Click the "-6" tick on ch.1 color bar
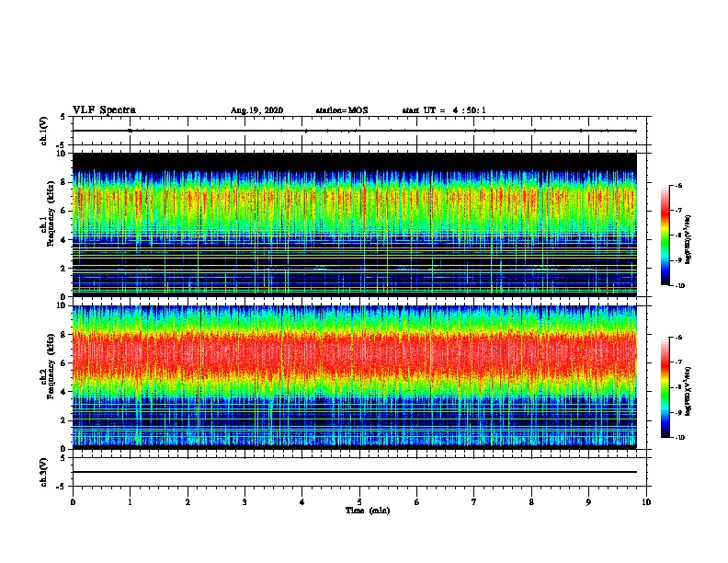Image resolution: width=728 pixels, height=563 pixels. point(678,185)
